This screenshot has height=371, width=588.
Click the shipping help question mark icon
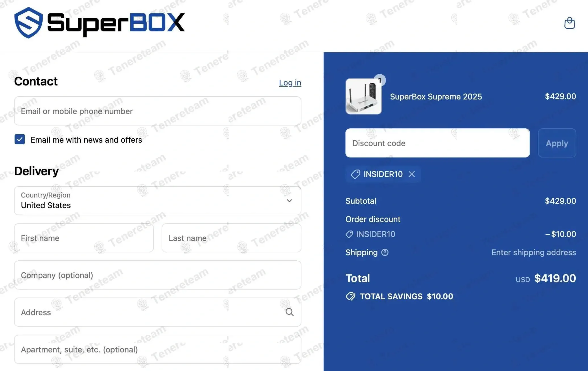pos(385,252)
